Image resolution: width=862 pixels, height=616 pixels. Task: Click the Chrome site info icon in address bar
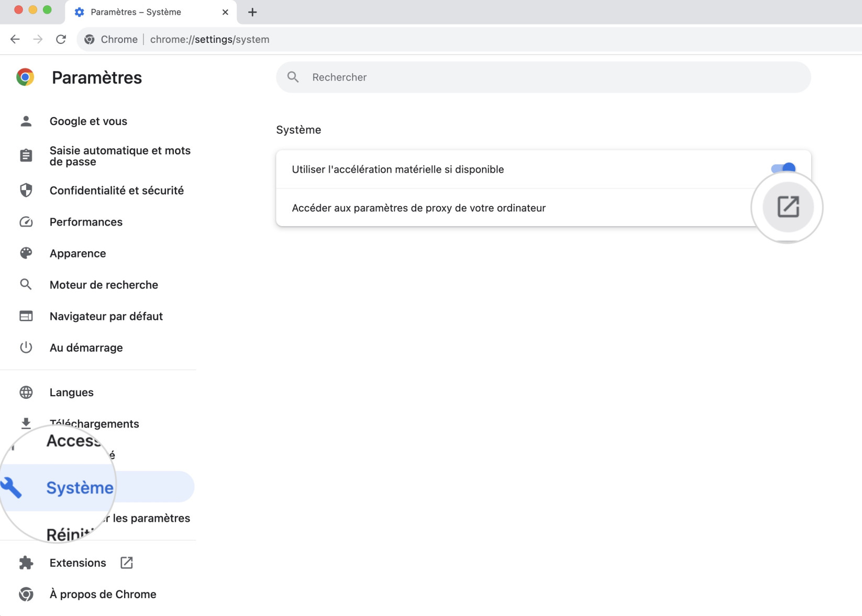tap(90, 39)
